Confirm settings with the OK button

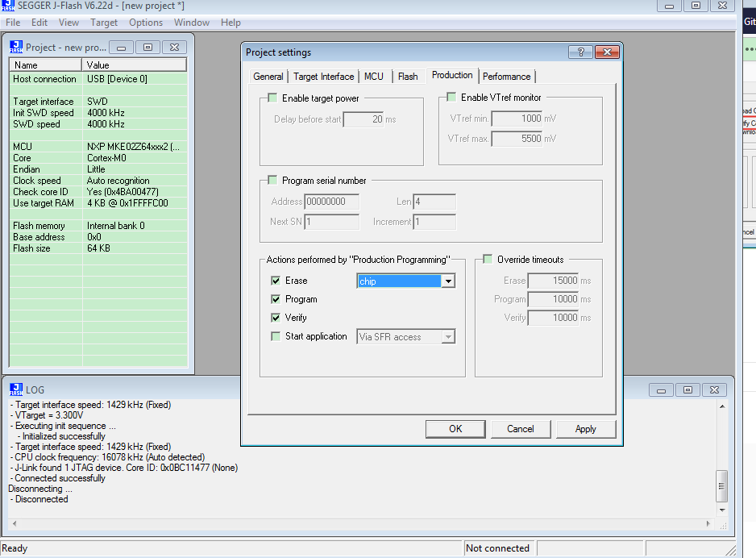[x=455, y=429]
